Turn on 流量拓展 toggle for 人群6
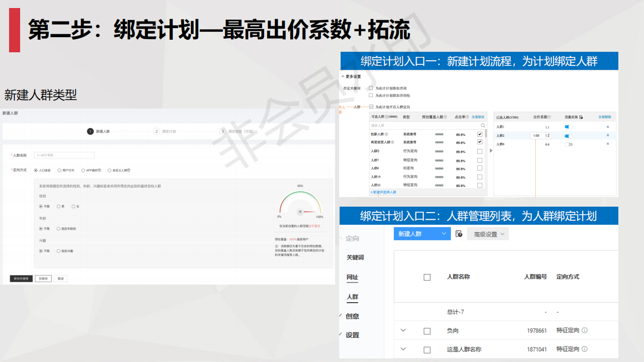Screen dimensions: 644x362 (569, 144)
